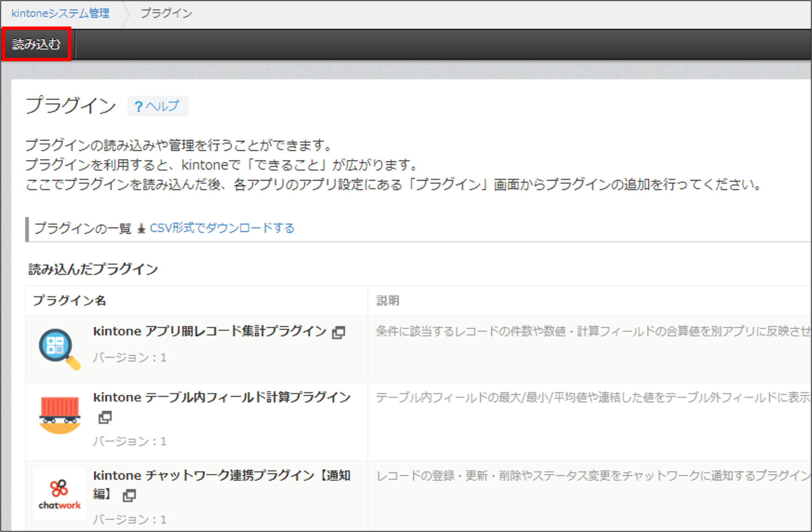Click description starting レコードの登録・更新
812x532 pixels.
(x=593, y=476)
